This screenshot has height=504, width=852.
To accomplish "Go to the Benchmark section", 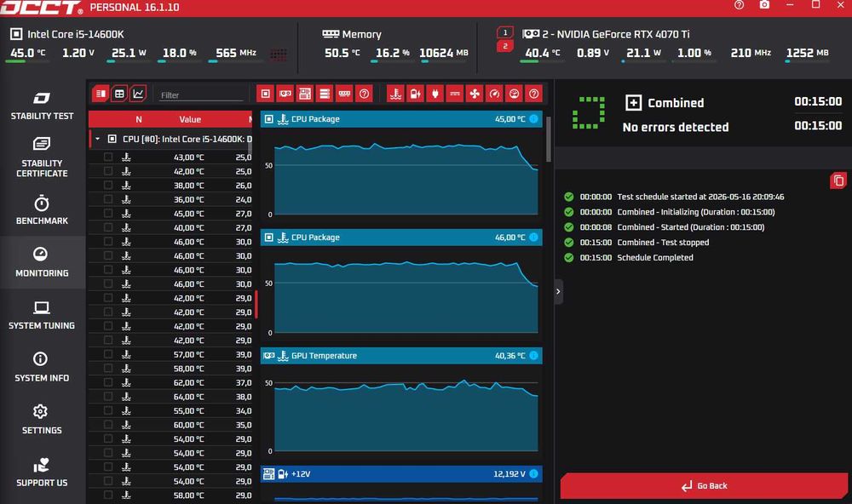I will point(42,211).
